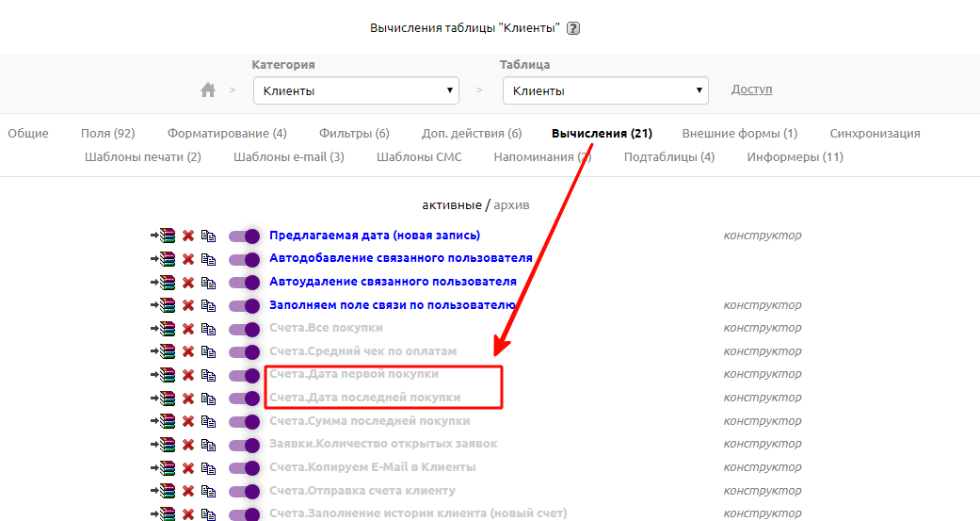Click the home icon in the breadcrumb
Screen dimensions: 980x521
pyautogui.click(x=208, y=90)
